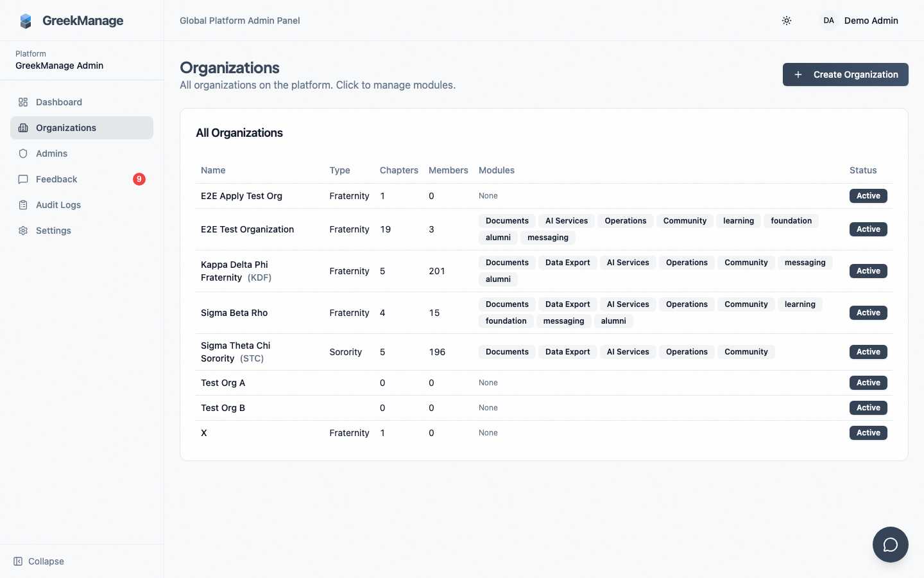Viewport: 924px width, 578px height.
Task: Click AI Services tag in Sigma Beta Rho row
Action: tap(628, 304)
